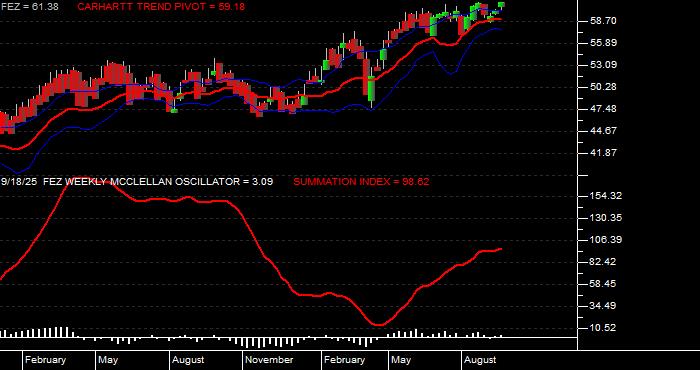The image size is (700, 370).
Task: Click the 9/18/25 date label
Action: tap(19, 182)
